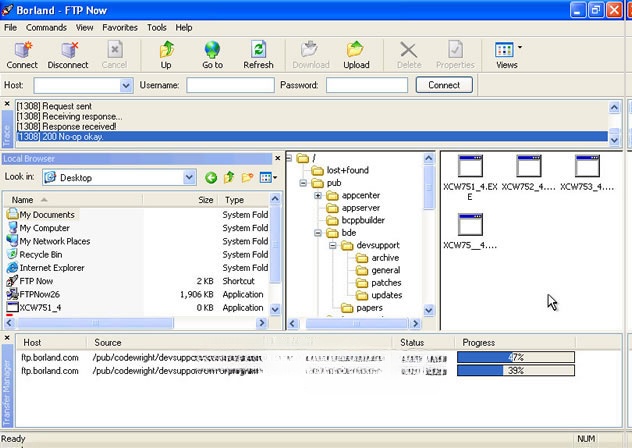Open the Tools menu
632x448 pixels.
click(157, 27)
